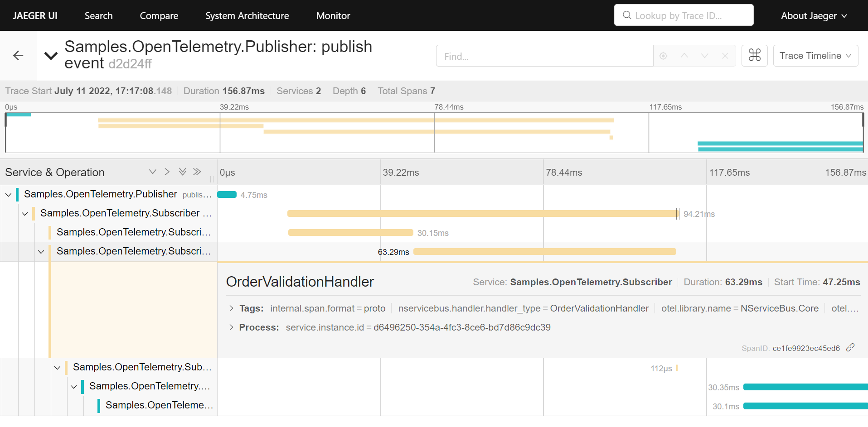Image resolution: width=868 pixels, height=427 pixels.
Task: Expand the Process section
Action: pos(231,327)
